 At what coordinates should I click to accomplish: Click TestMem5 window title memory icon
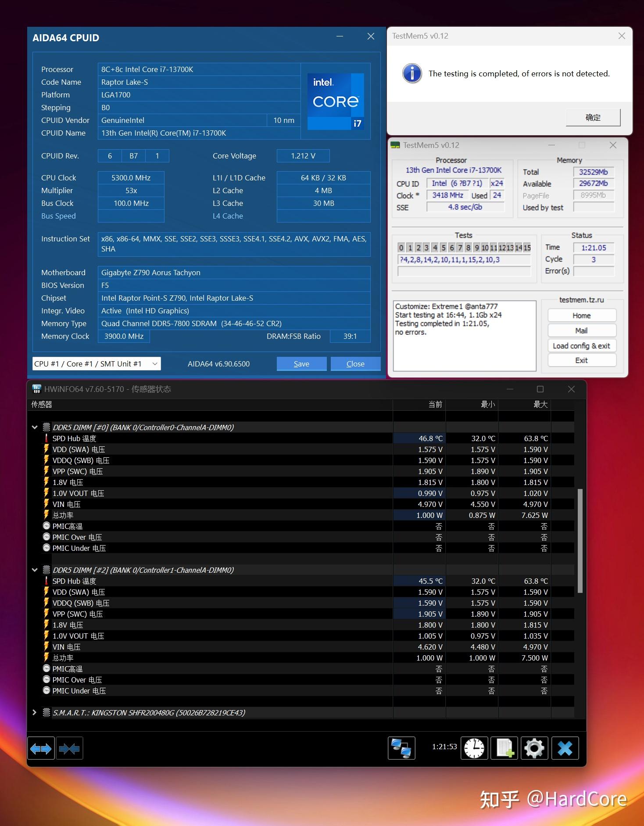coord(395,145)
